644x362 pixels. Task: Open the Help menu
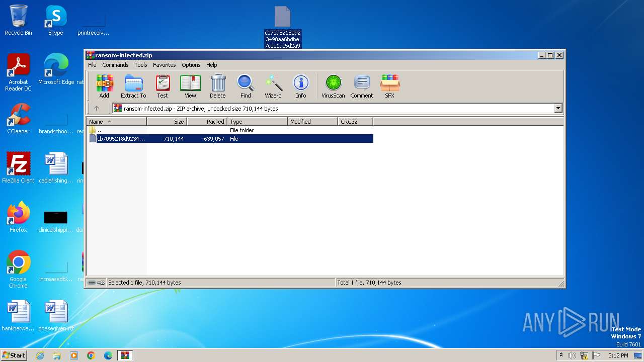point(212,65)
